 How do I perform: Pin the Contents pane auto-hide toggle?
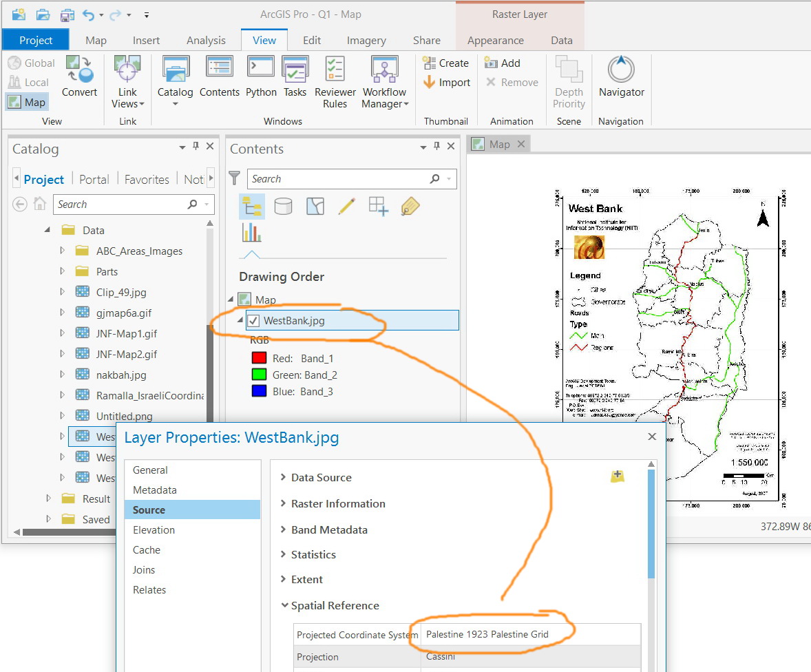click(x=437, y=147)
